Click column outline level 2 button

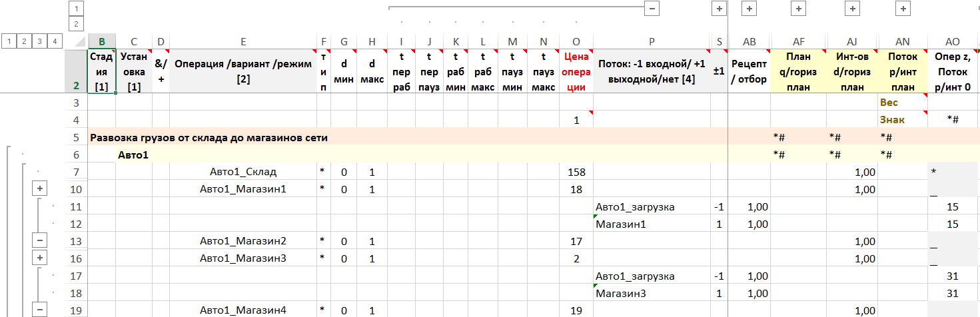77,24
